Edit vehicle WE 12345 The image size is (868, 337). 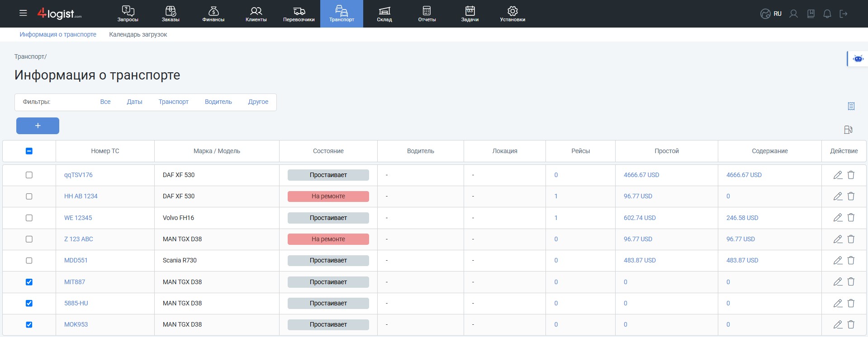[x=838, y=218]
